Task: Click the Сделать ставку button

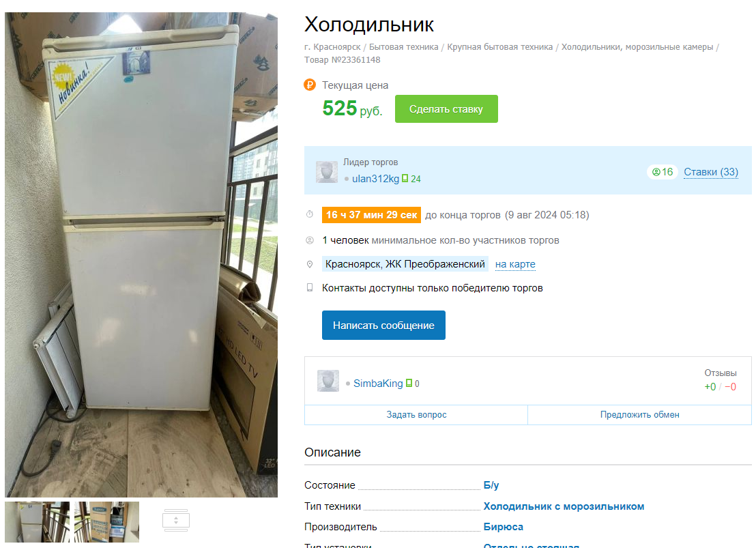Action: pos(446,109)
